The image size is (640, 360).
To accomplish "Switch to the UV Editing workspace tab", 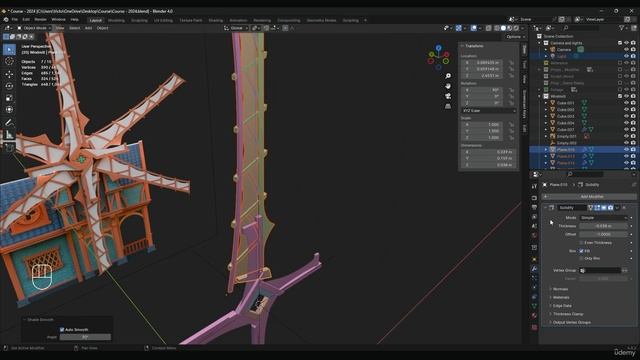I will pos(163,20).
